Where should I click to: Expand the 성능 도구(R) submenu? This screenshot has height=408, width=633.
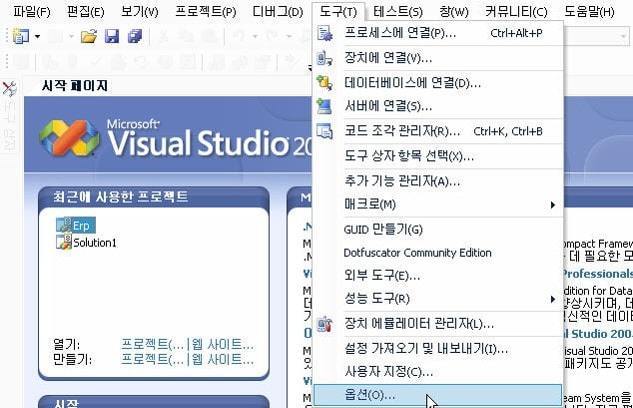point(438,299)
